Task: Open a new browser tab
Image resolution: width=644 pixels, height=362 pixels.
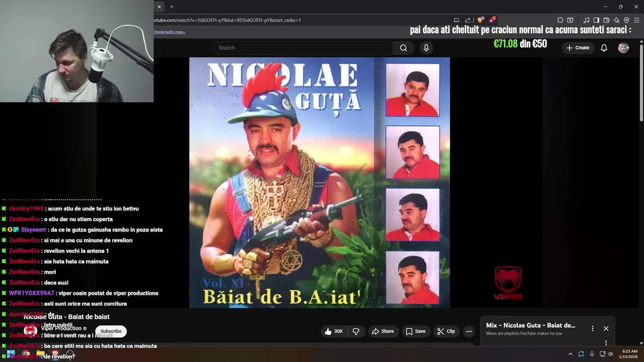Action: (172, 7)
